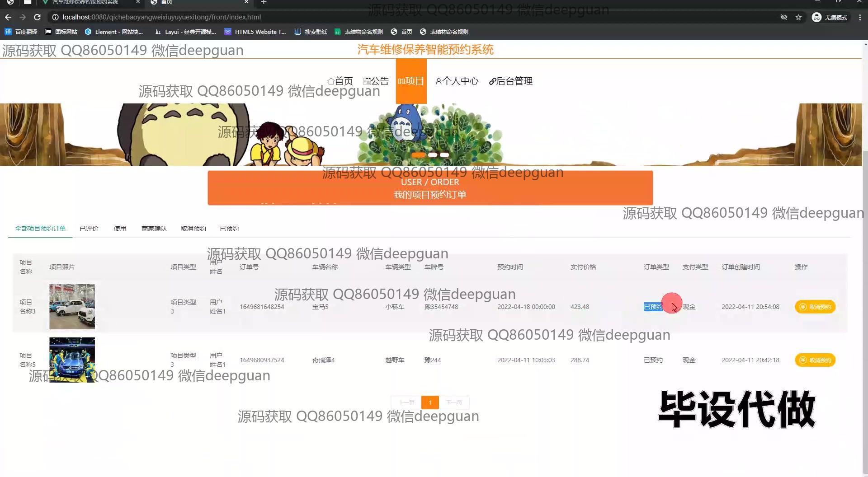Screen dimensions: 868x477
Task: Go to 首页 in the site navigation
Action: click(x=340, y=81)
